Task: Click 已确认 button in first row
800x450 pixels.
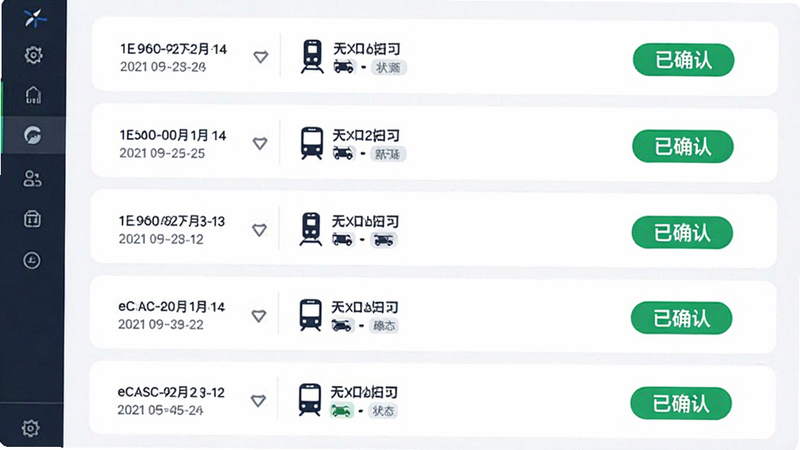Action: tap(684, 60)
